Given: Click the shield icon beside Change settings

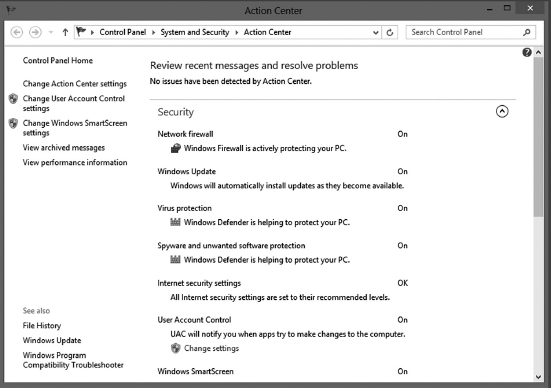Looking at the screenshot, I should [175, 348].
